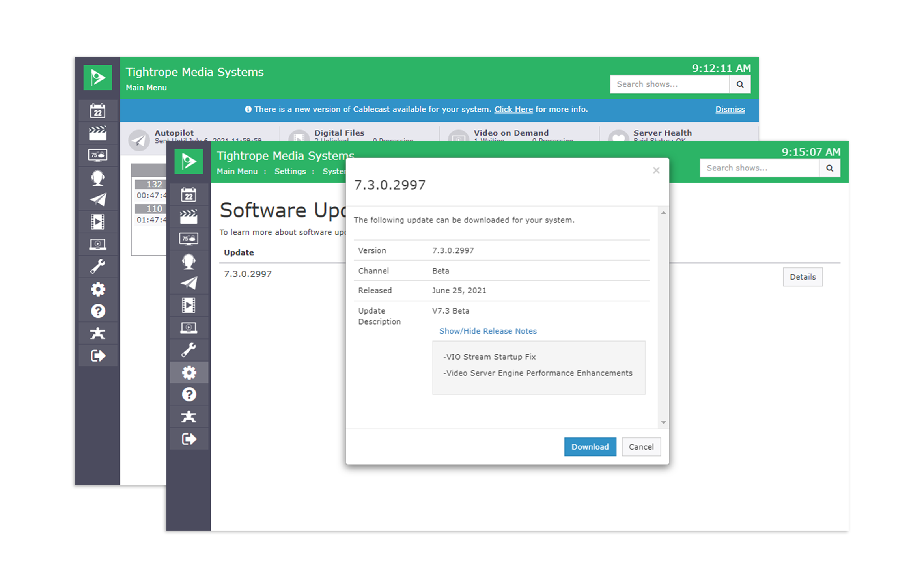The image size is (924, 588).
Task: Open schedule calendar icon in front window sidebar
Action: (x=189, y=194)
